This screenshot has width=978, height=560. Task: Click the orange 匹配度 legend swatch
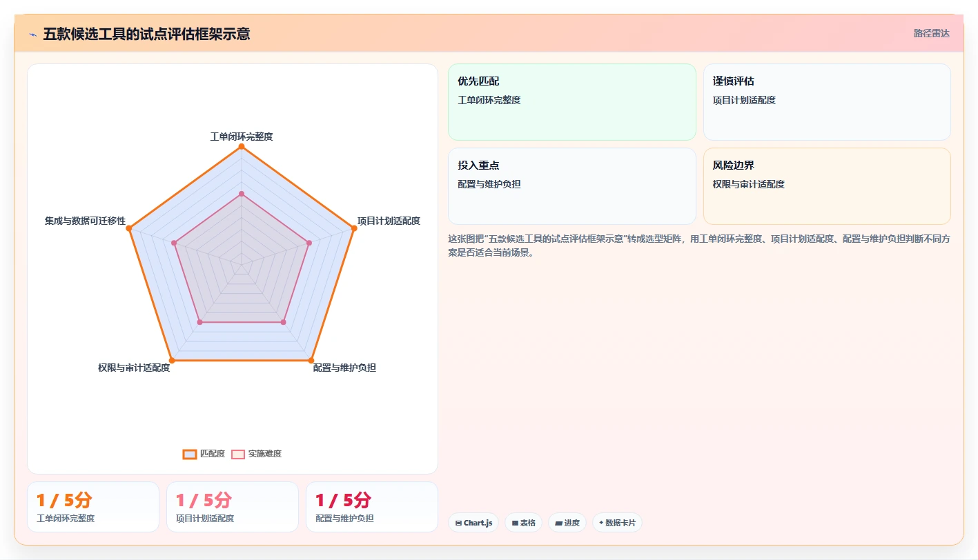coord(190,454)
